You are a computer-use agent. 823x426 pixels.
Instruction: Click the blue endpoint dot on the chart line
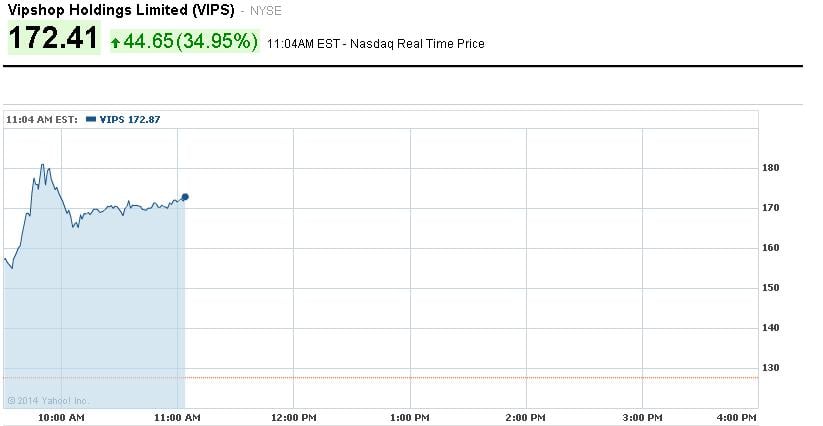185,197
